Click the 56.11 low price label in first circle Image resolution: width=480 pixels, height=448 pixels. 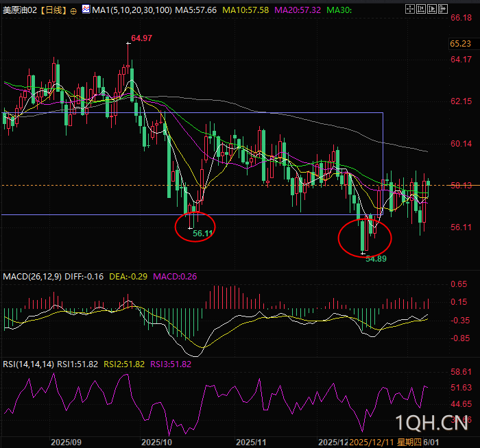(202, 234)
